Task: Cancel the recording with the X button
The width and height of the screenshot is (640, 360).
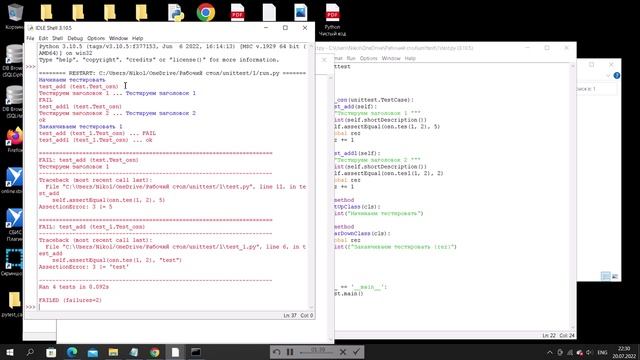Action: tap(343, 352)
